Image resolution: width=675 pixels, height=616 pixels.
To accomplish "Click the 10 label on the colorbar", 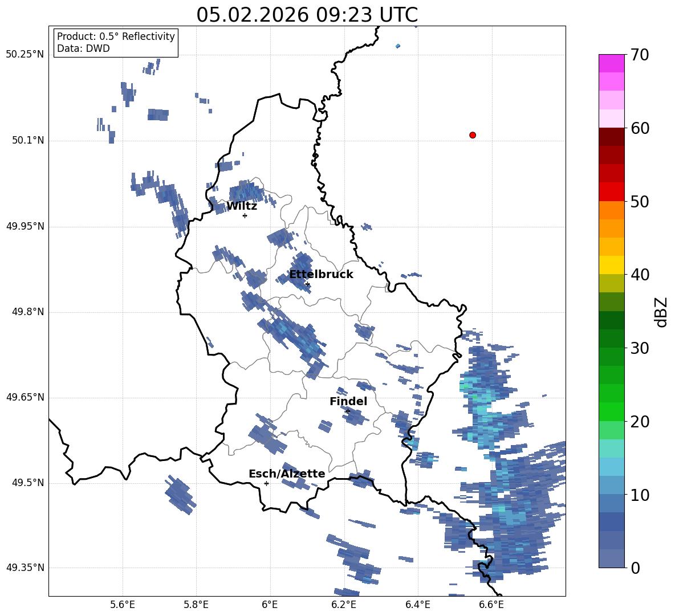I will pos(640,495).
